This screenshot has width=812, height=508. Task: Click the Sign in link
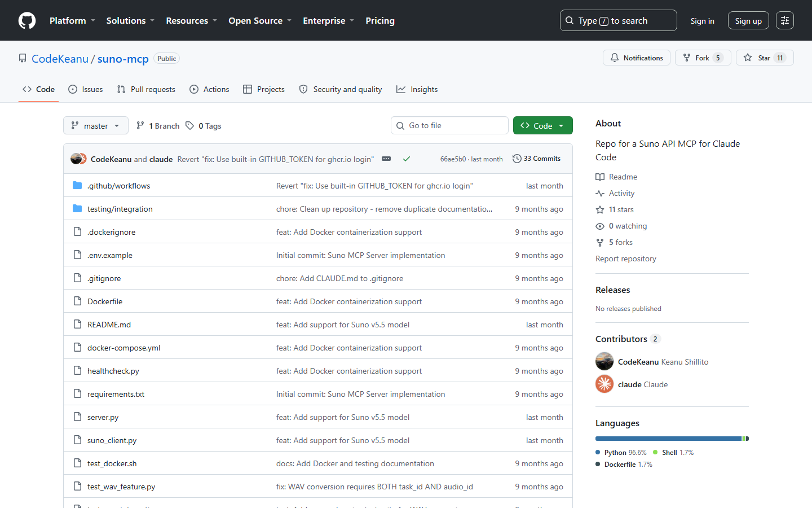coord(702,21)
